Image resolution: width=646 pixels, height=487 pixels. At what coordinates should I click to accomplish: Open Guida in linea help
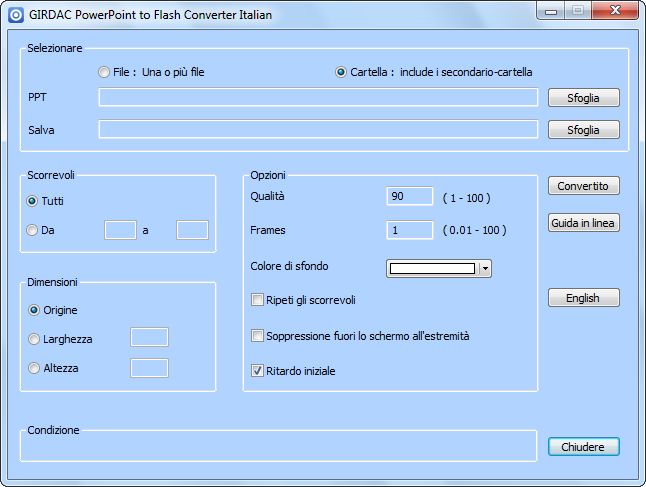coord(583,223)
